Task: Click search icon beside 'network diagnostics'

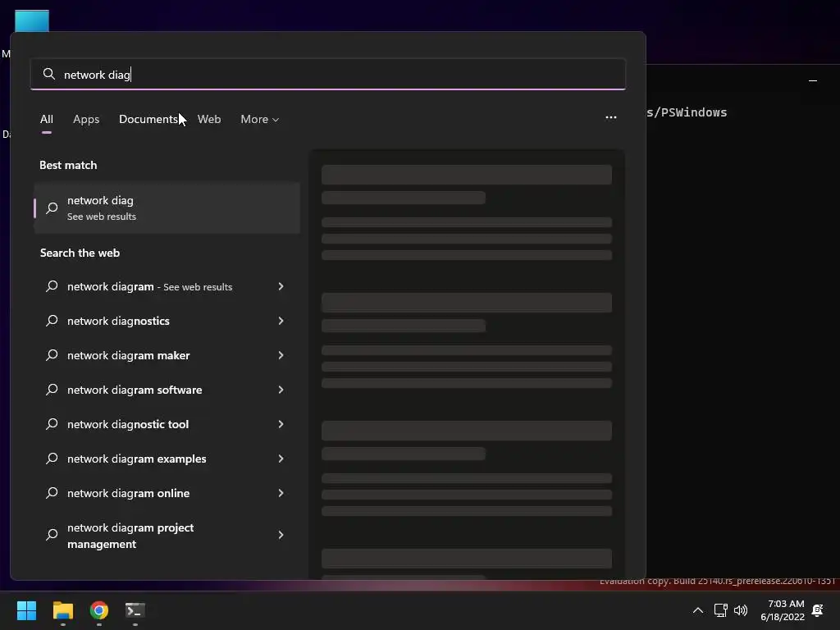Action: tap(52, 321)
